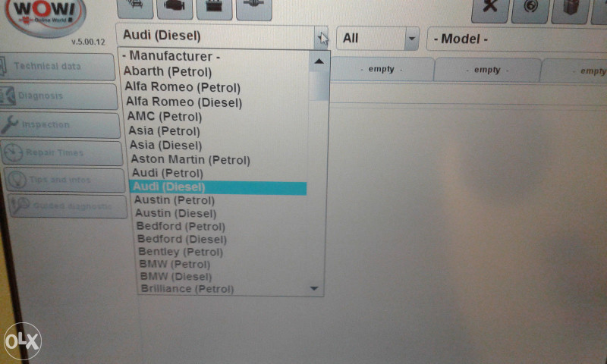607x364 pixels.
Task: Select AMC (Petrol) from list
Action: (165, 117)
